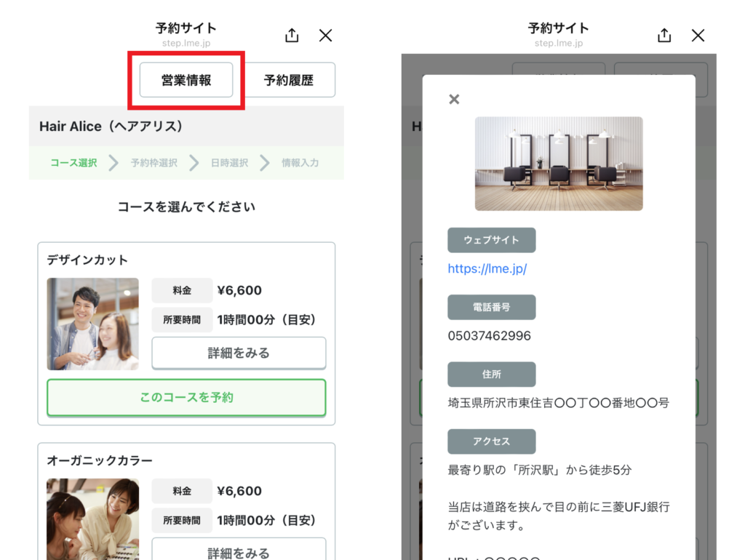This screenshot has width=745, height=560.
Task: View details for オーガニックカラー course
Action: (239, 549)
